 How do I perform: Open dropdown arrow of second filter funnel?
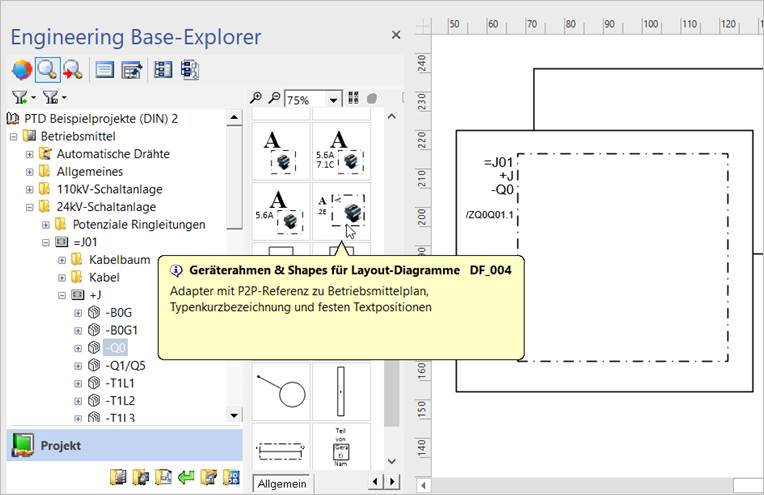(64, 98)
